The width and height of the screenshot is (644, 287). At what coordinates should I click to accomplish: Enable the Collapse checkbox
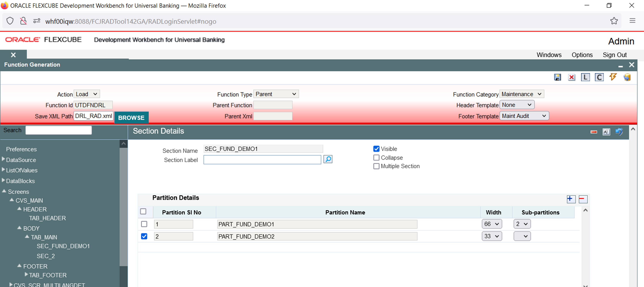(376, 158)
